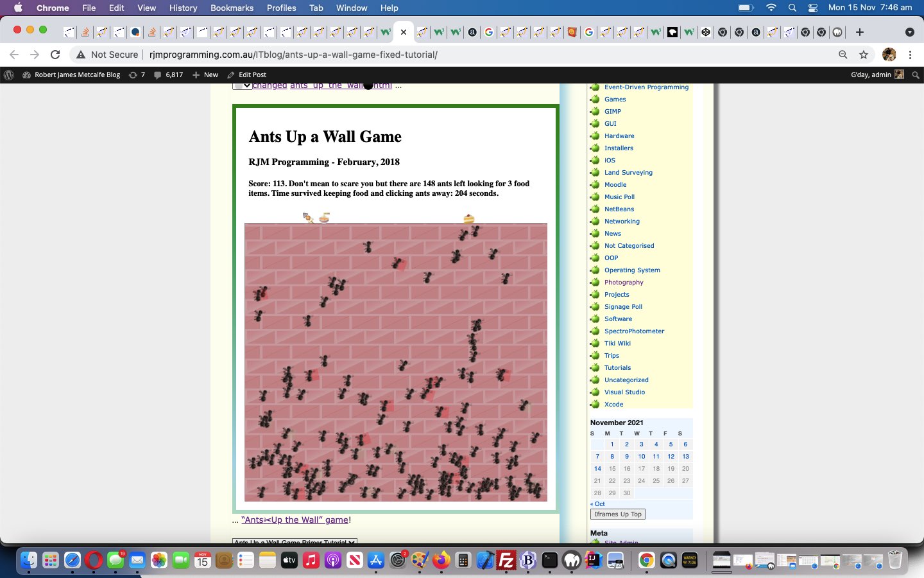
Task: Open Terminal from the Dock
Action: click(x=550, y=560)
